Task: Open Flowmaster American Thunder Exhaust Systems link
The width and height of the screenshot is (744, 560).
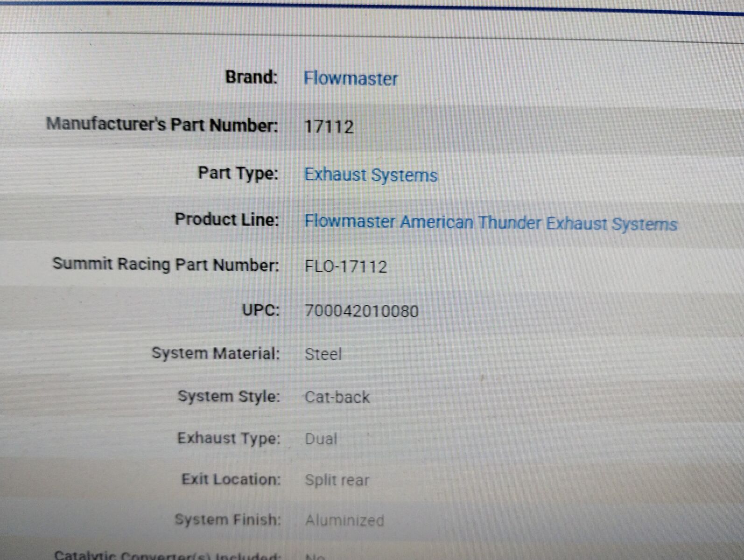Action: click(490, 223)
